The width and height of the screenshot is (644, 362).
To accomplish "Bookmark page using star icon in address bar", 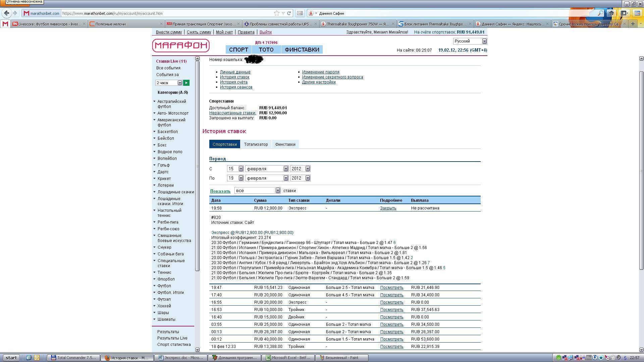I will click(x=277, y=13).
